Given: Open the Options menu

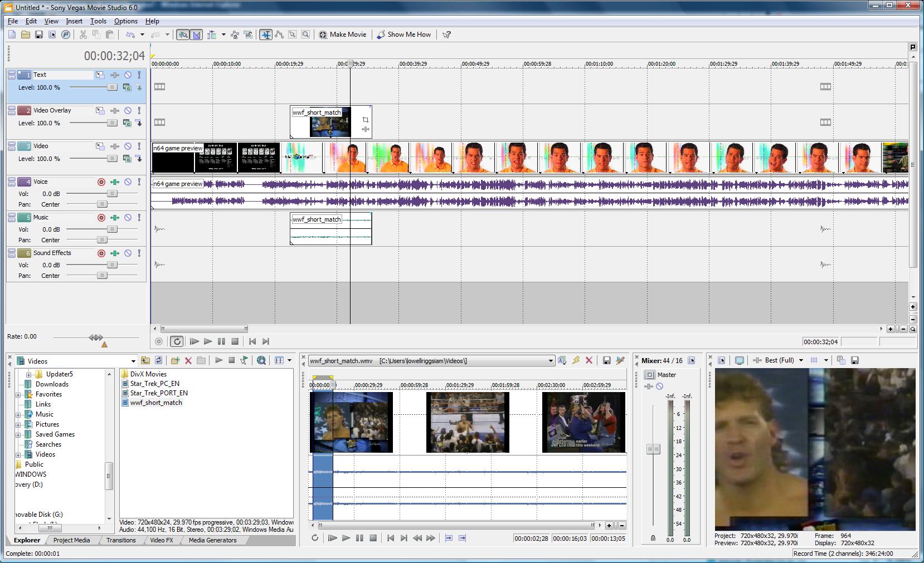Looking at the screenshot, I should click(x=126, y=21).
